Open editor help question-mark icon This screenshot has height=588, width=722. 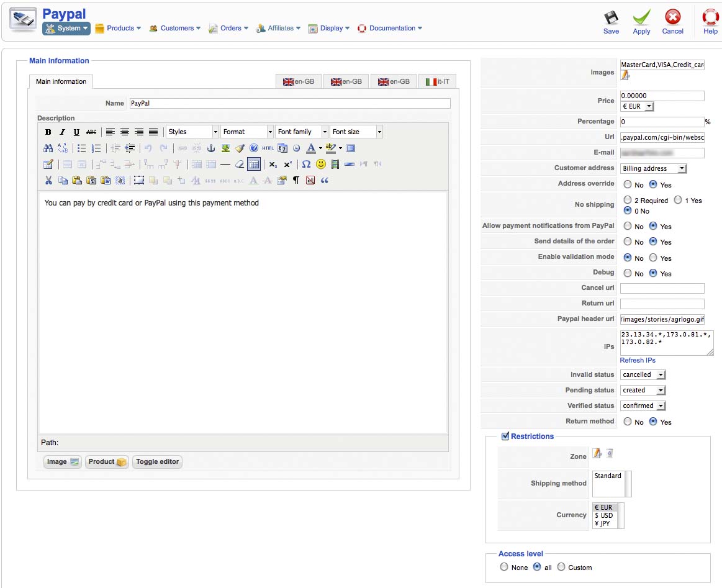(x=254, y=148)
